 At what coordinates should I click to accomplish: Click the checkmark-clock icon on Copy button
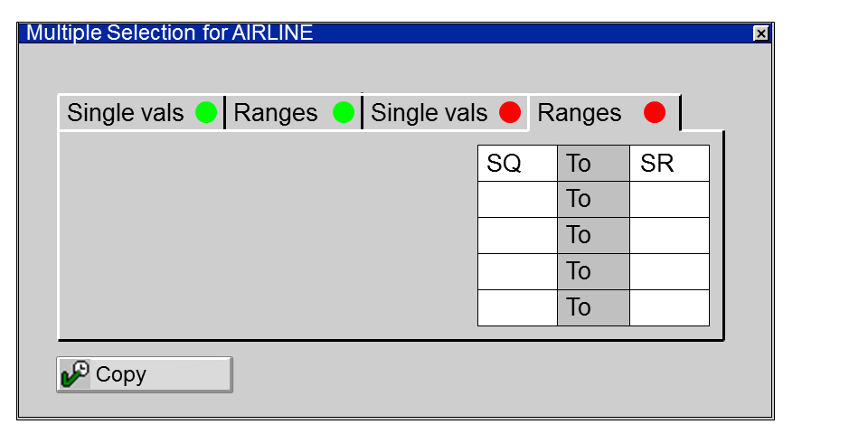75,374
